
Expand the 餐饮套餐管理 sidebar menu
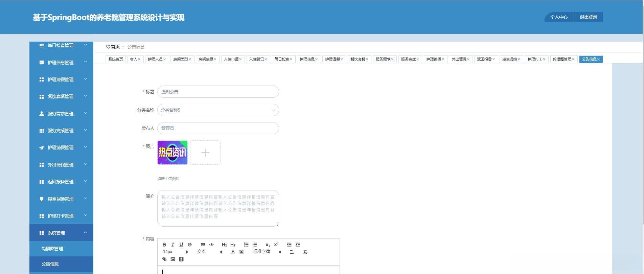click(x=62, y=96)
